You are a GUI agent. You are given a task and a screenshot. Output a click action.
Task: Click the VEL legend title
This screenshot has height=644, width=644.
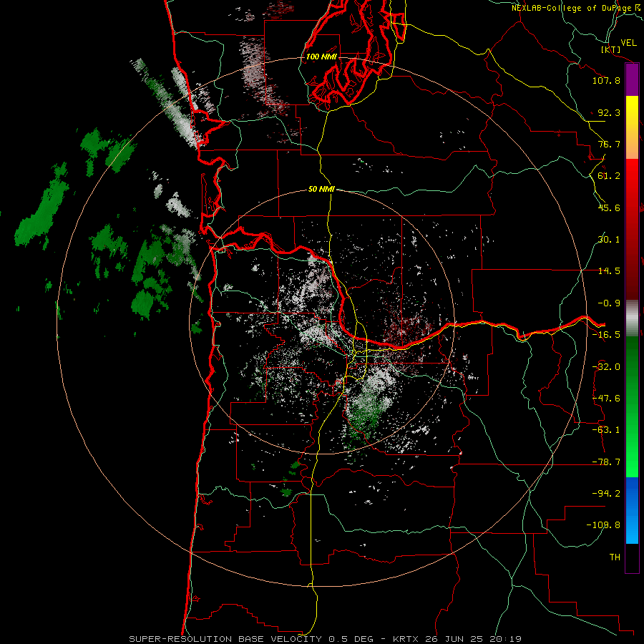click(x=629, y=43)
